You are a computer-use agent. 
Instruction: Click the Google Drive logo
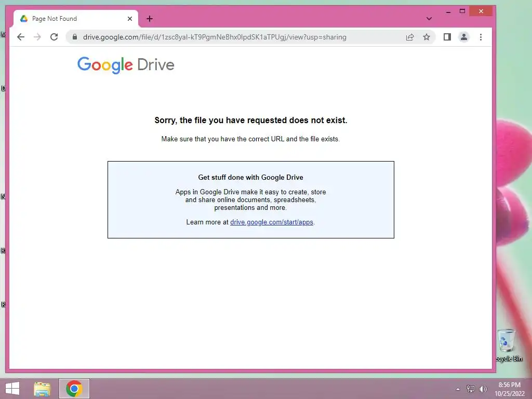(126, 65)
